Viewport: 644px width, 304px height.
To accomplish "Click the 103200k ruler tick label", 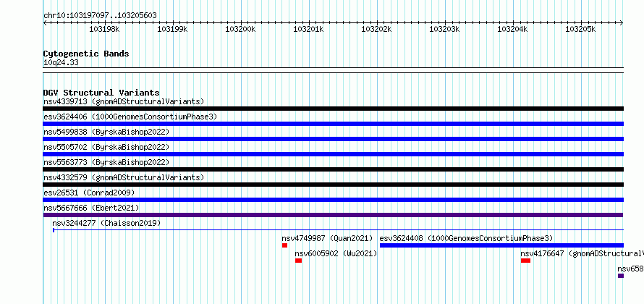I will (x=240, y=29).
